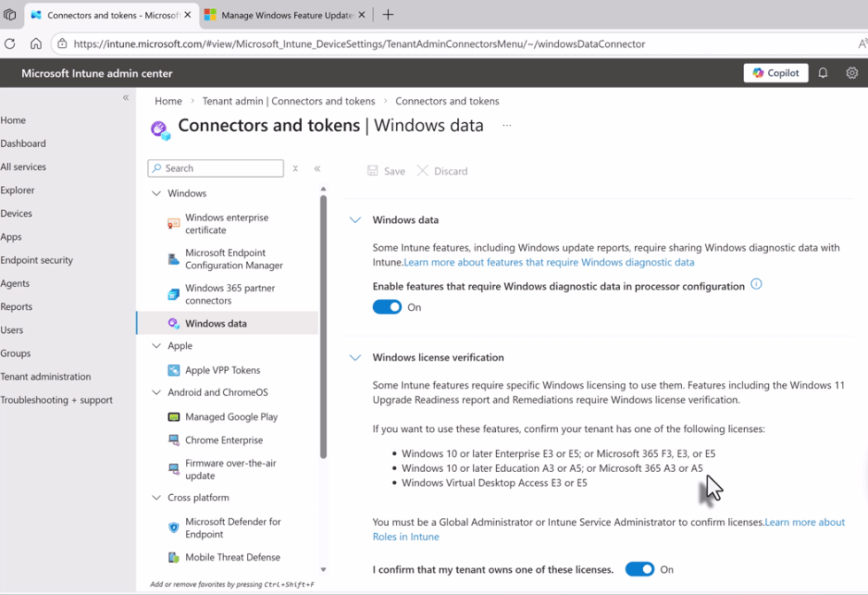Viewport: 868px width, 595px height.
Task: Click the Windows 365 partner connectors icon
Action: point(174,295)
